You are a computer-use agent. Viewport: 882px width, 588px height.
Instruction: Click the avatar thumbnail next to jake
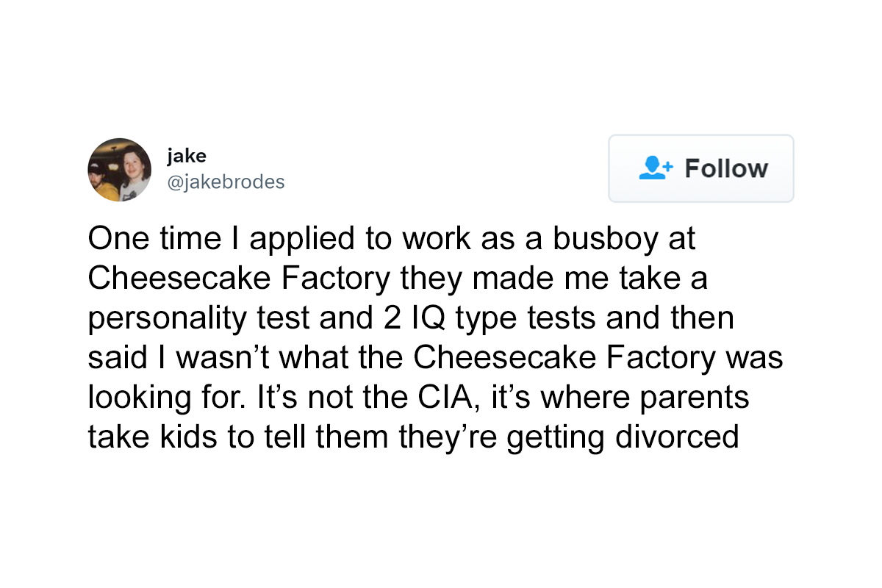[x=119, y=170]
